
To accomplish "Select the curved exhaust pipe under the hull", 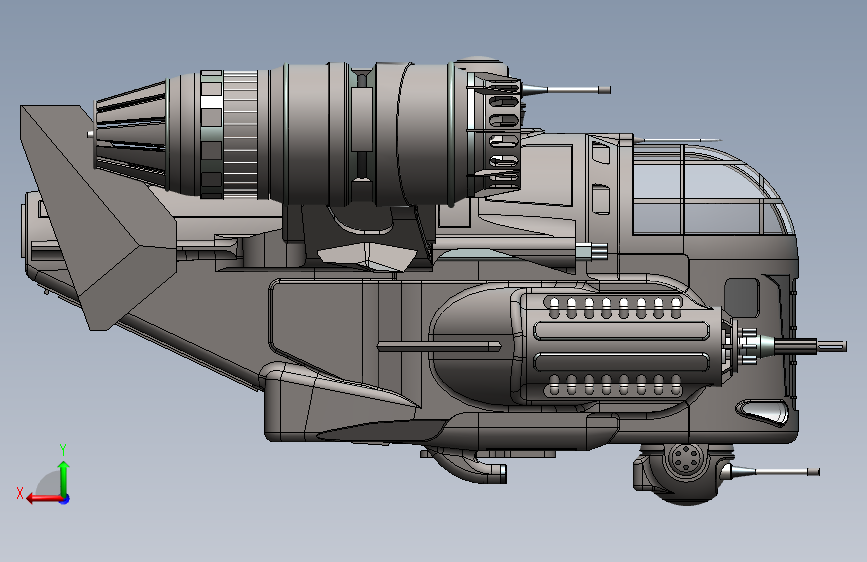I will coord(468,466).
